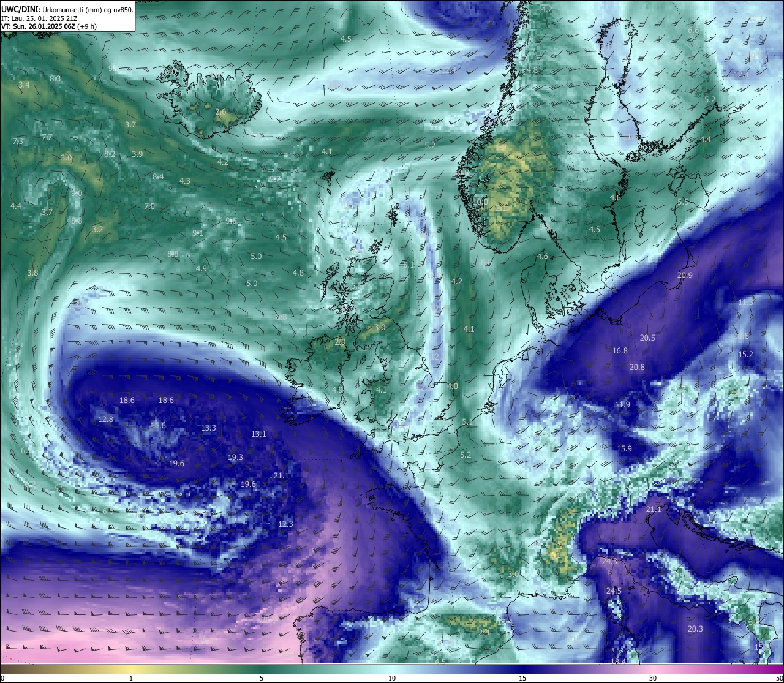Click the 20.8 value on the map
Screen dimensions: 784x683
click(x=637, y=367)
